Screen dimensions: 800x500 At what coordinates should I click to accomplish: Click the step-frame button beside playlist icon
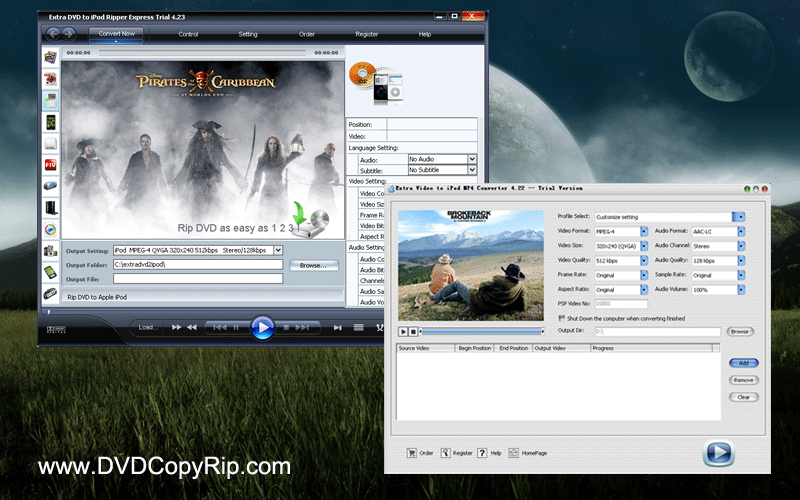(x=337, y=328)
